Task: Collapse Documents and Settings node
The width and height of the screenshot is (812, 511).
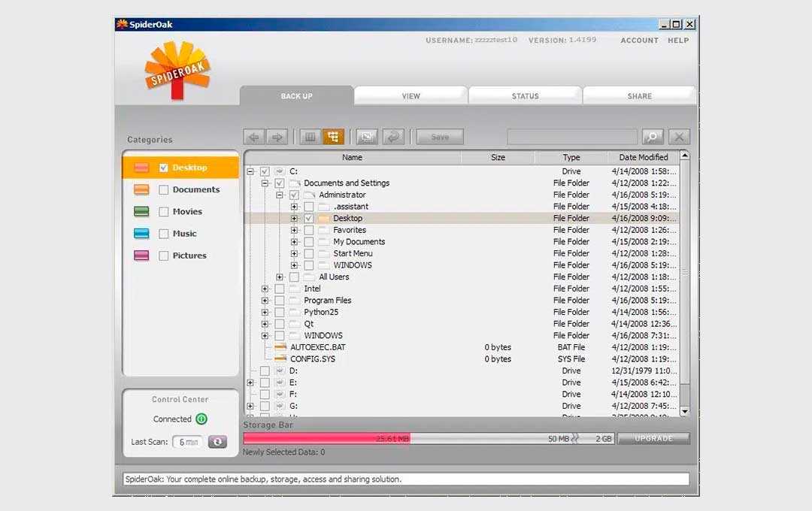Action: click(x=265, y=183)
